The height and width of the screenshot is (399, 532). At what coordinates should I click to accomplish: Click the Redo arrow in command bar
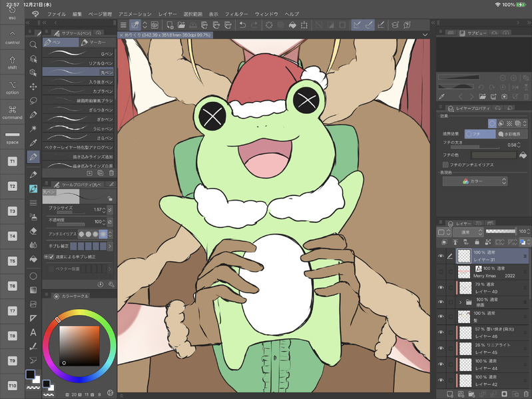[254, 25]
